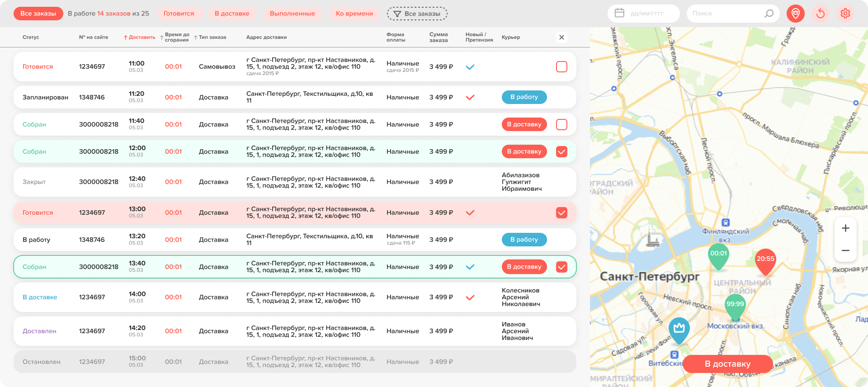
Task: Uncheck the 13:00 Готовится order checkbox
Action: click(561, 212)
